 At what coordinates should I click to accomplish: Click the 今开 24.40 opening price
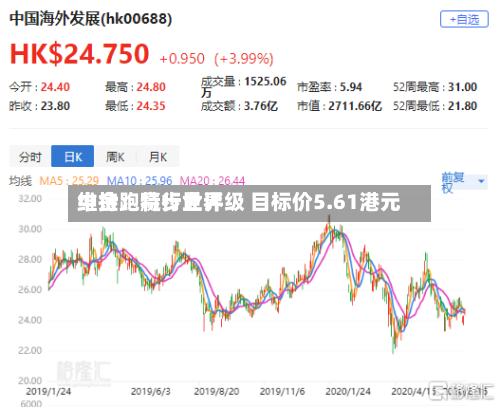pyautogui.click(x=39, y=87)
